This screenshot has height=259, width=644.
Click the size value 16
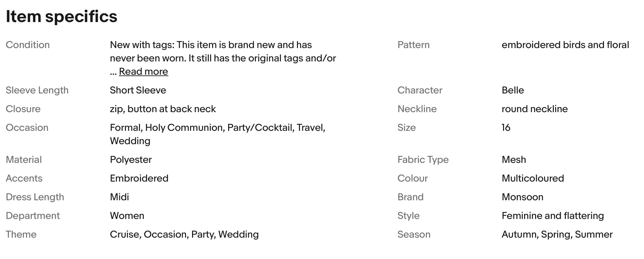(506, 128)
